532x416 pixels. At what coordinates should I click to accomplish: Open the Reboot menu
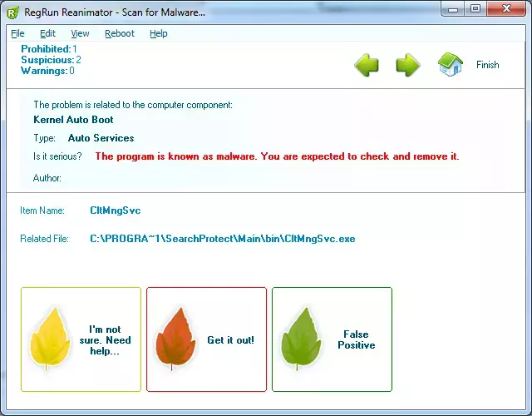(x=120, y=33)
